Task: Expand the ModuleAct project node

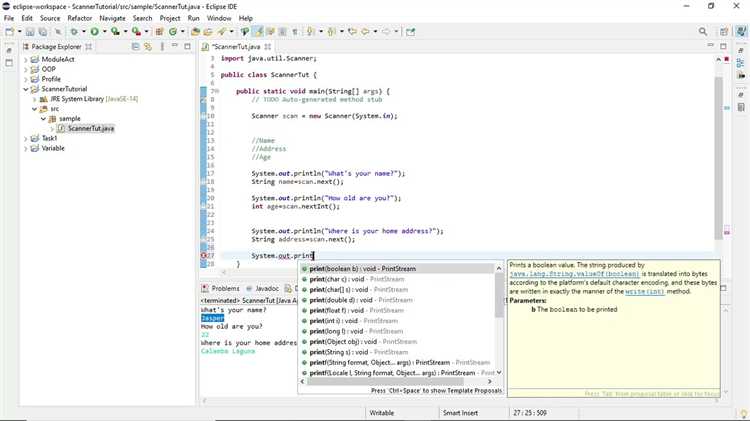Action: 26,59
